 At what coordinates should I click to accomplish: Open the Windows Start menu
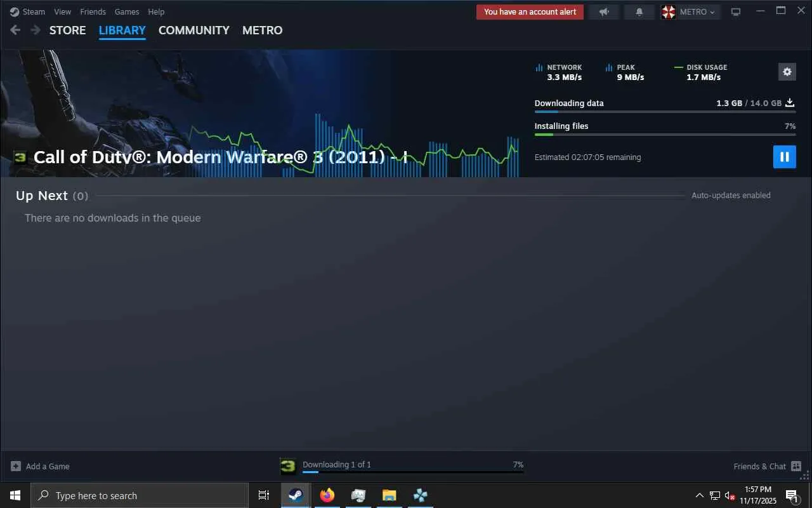(15, 495)
